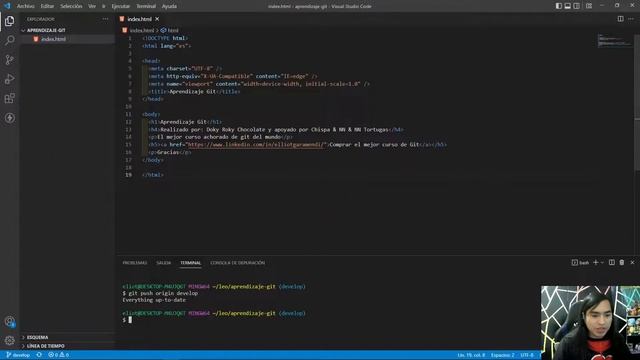Screen dimensions: 640x360
Task: Open the Run and Debug view icon
Action: coord(9,79)
